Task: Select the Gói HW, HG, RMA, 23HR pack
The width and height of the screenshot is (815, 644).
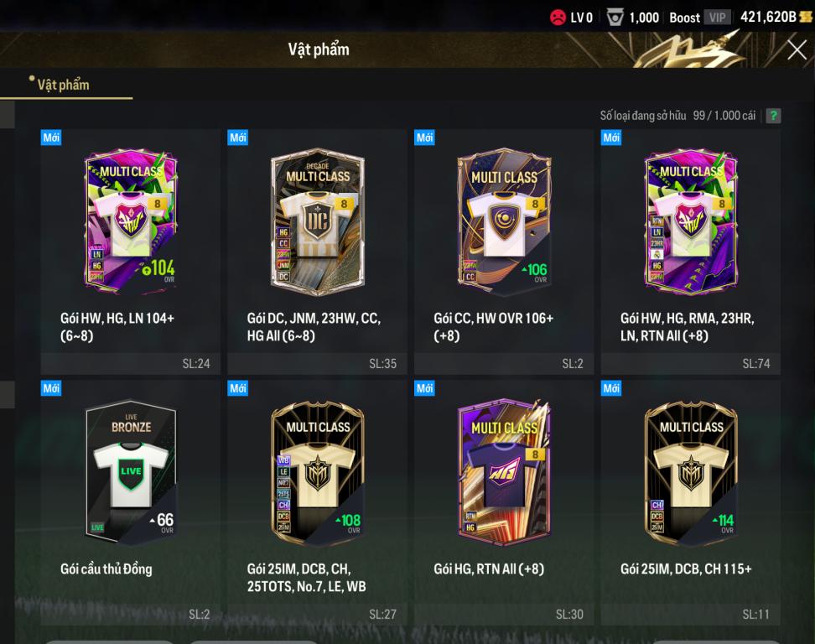Action: click(x=690, y=252)
